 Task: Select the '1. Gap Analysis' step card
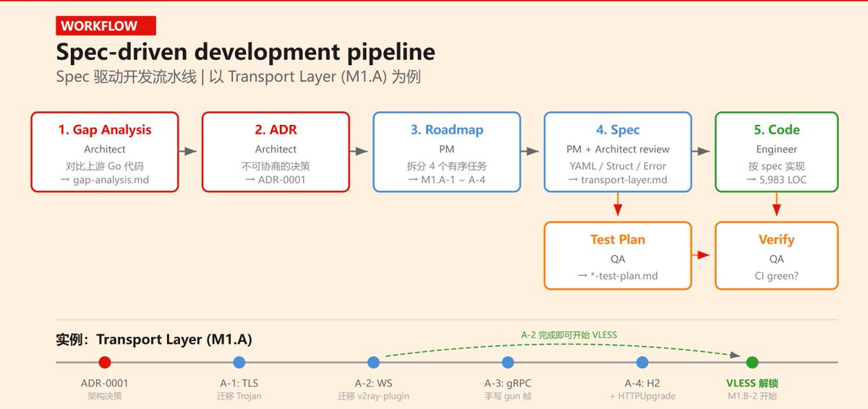click(x=105, y=152)
